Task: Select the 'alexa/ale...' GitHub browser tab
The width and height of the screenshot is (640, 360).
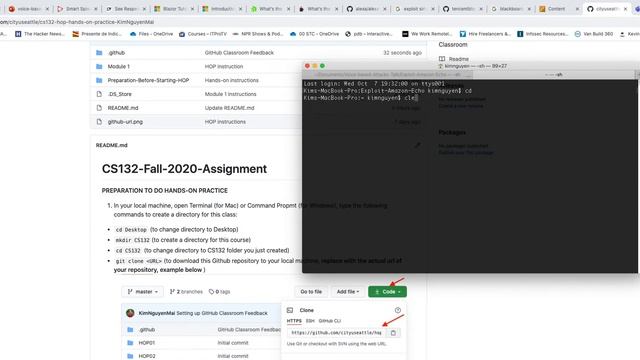Action: 366,9
